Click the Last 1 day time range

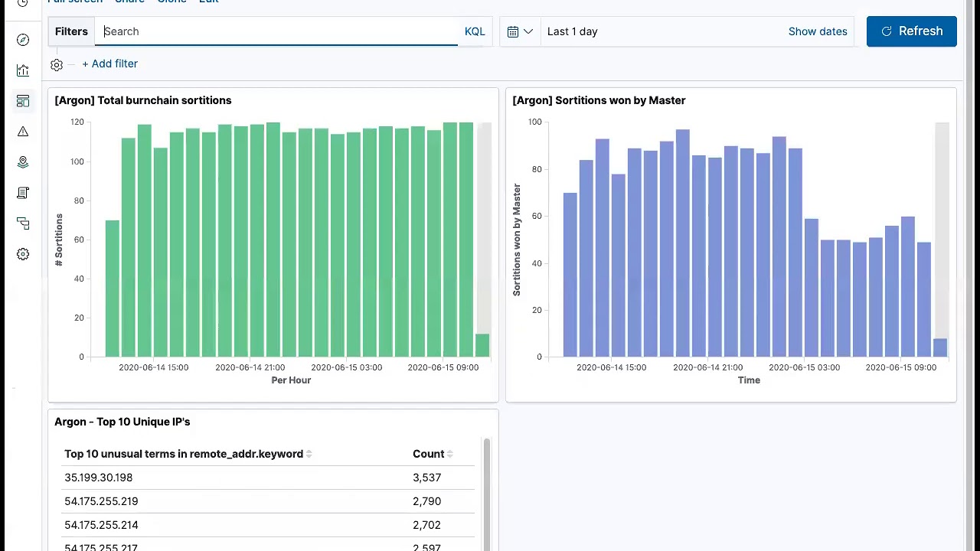pyautogui.click(x=573, y=31)
